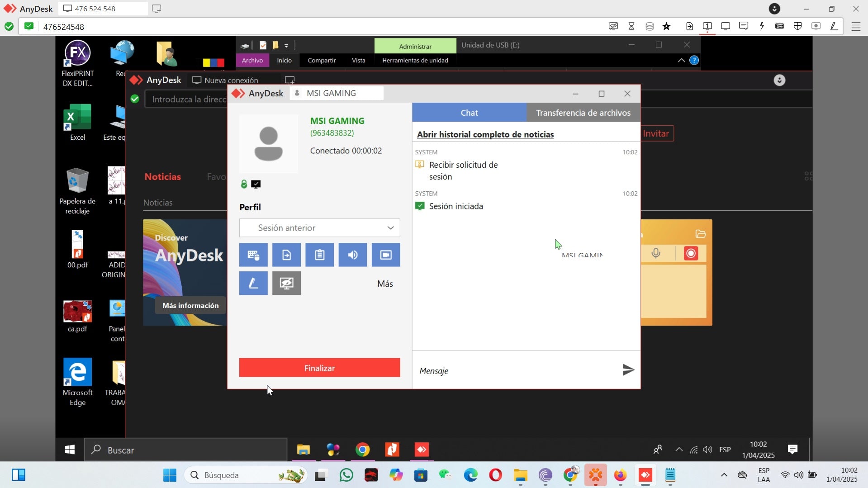
Task: Open the AnyDesk hamburger main menu
Action: pyautogui.click(x=856, y=26)
